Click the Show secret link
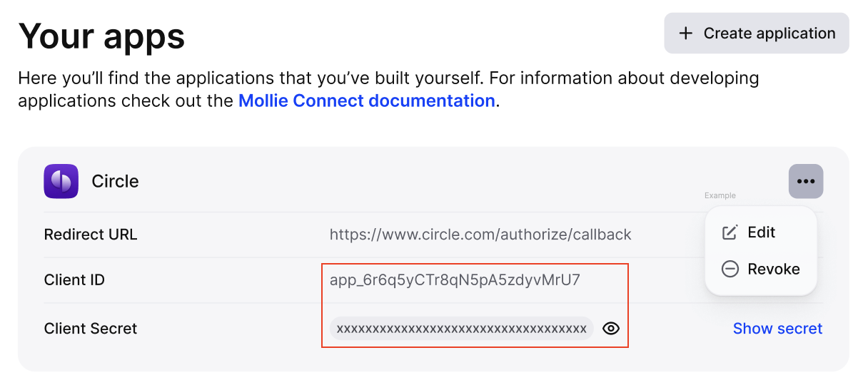This screenshot has width=868, height=385. (777, 329)
